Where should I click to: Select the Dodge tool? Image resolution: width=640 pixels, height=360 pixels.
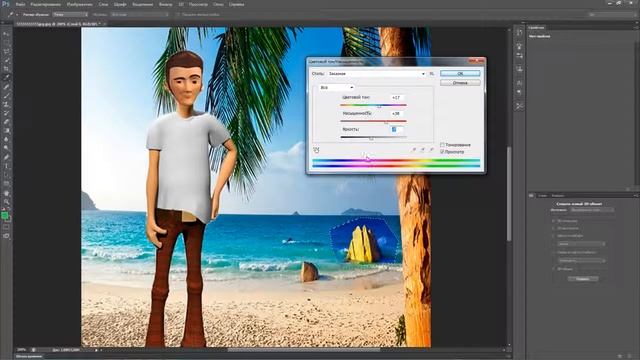tap(6, 148)
